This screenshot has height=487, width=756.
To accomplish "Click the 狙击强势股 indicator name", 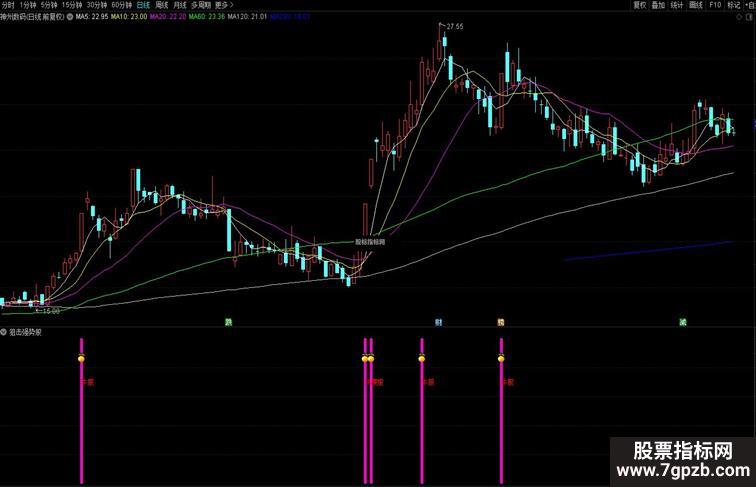I will (x=26, y=332).
